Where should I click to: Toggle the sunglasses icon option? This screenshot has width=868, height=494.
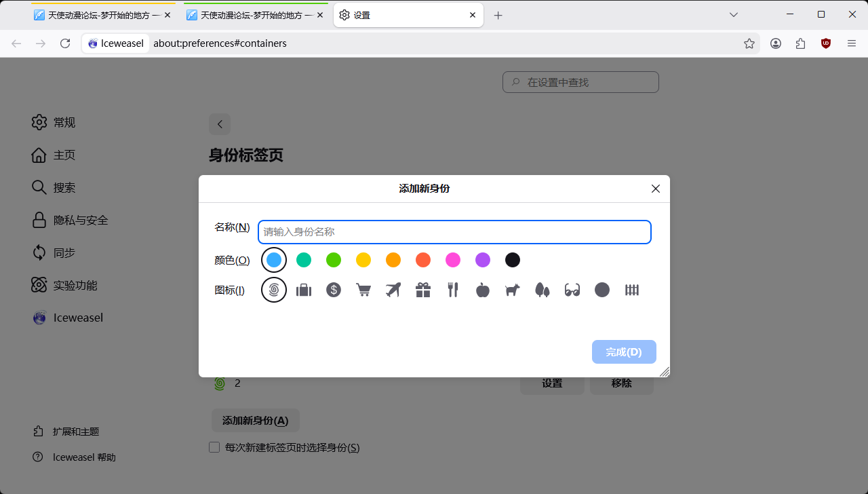[572, 290]
